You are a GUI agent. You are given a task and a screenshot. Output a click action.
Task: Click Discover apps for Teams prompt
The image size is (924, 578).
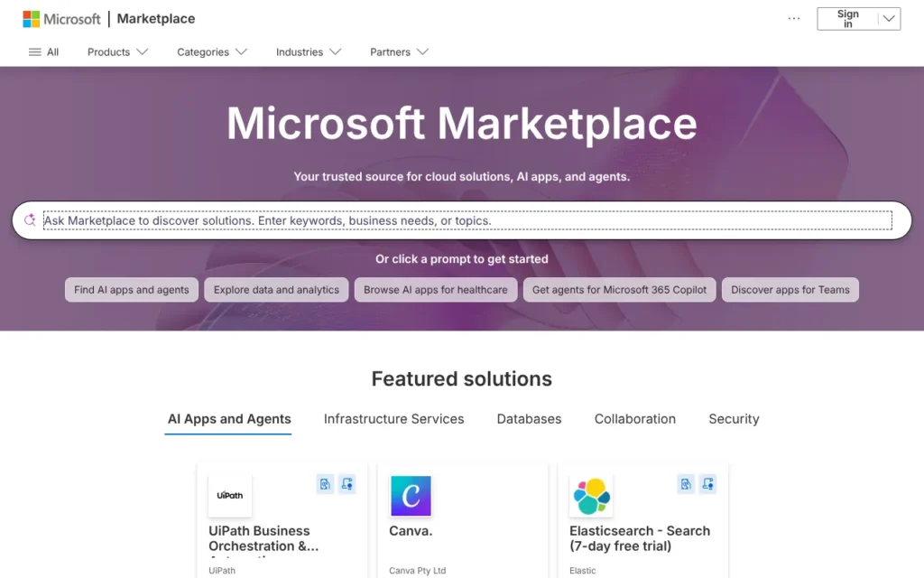[790, 290]
